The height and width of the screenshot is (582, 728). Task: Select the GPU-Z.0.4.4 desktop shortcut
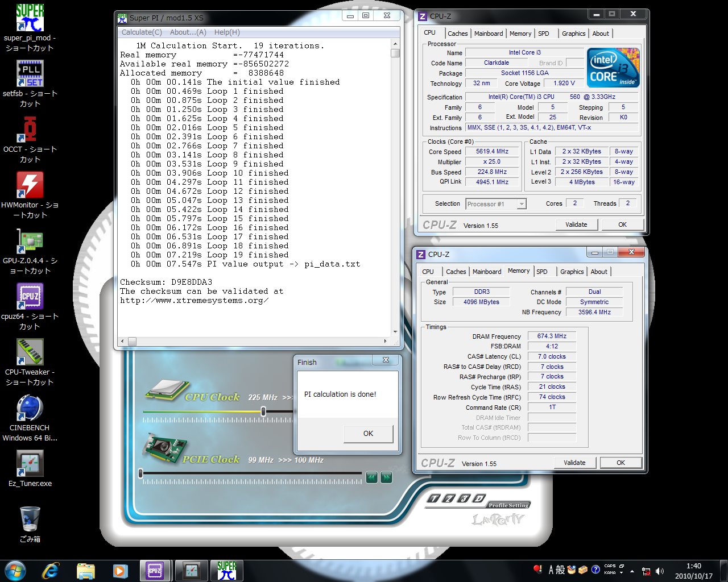point(30,251)
